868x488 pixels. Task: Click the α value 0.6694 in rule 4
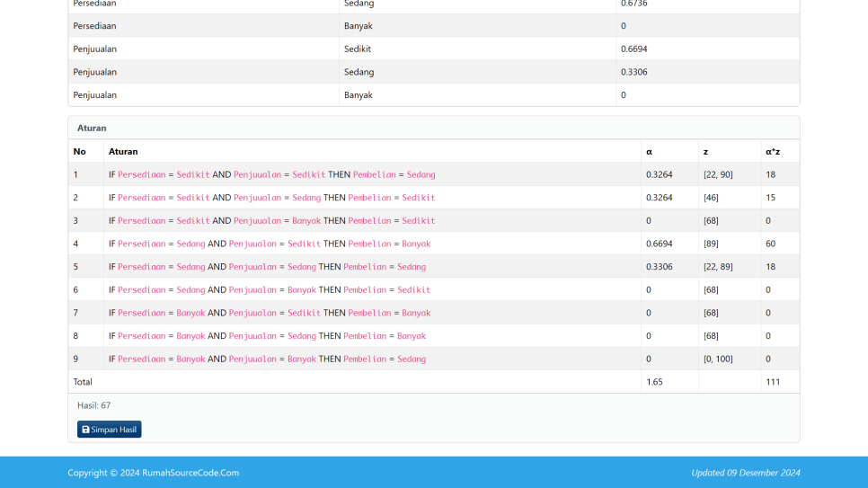tap(660, 244)
